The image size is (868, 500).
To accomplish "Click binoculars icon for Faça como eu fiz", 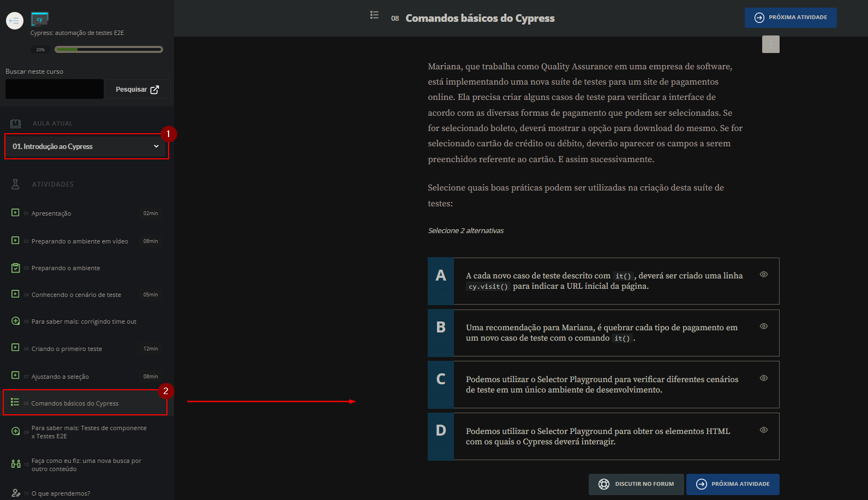I will (x=16, y=464).
